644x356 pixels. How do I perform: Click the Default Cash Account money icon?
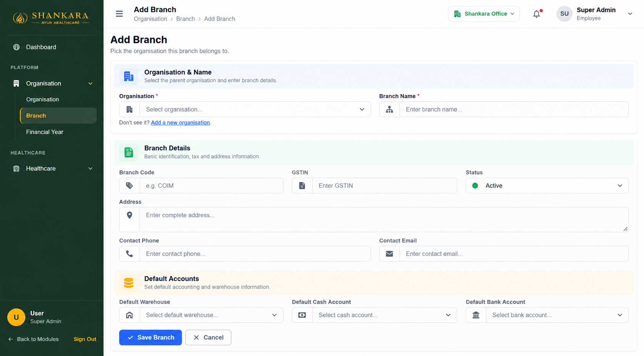302,315
